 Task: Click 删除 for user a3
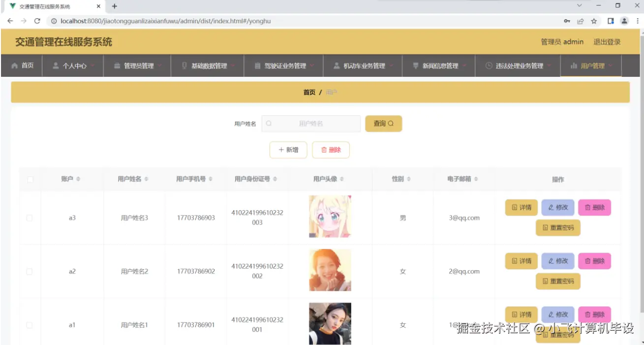point(594,208)
